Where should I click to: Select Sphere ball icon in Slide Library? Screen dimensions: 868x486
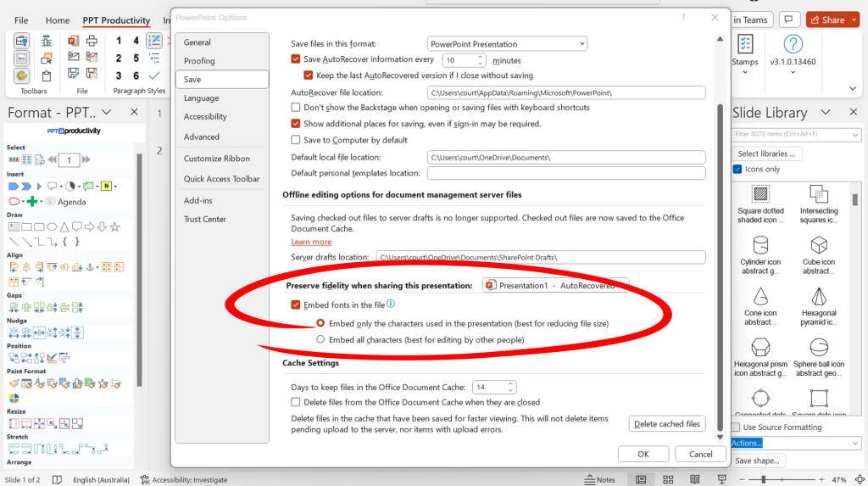[x=819, y=357]
